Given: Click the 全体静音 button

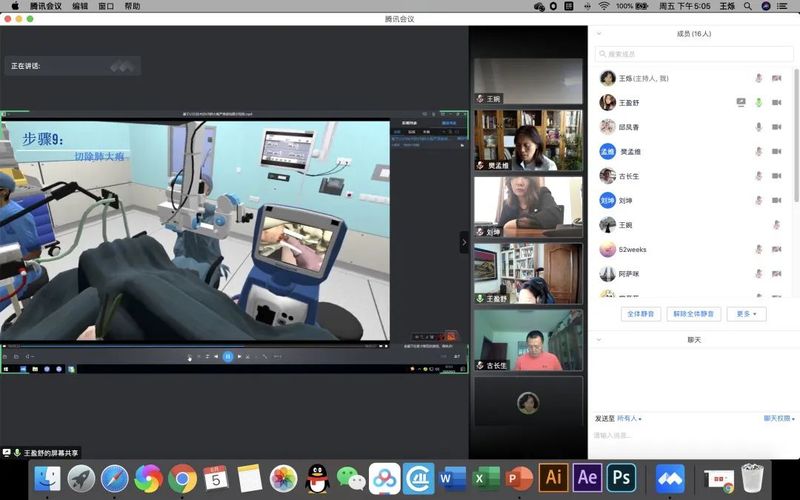Looking at the screenshot, I should (641, 314).
